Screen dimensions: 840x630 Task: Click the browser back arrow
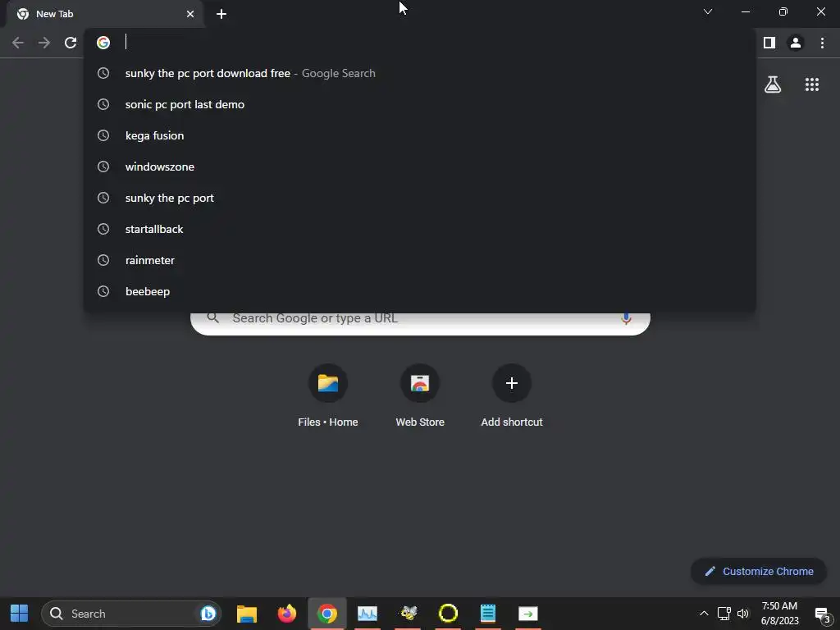(18, 43)
